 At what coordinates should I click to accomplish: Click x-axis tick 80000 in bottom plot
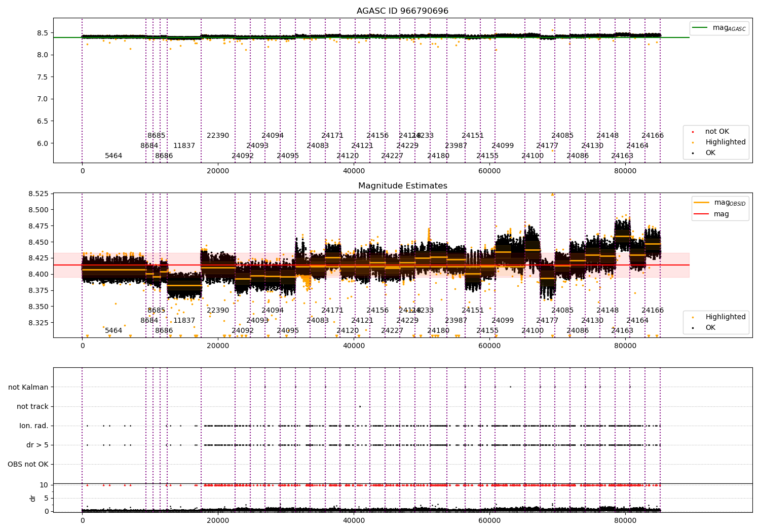tap(625, 520)
